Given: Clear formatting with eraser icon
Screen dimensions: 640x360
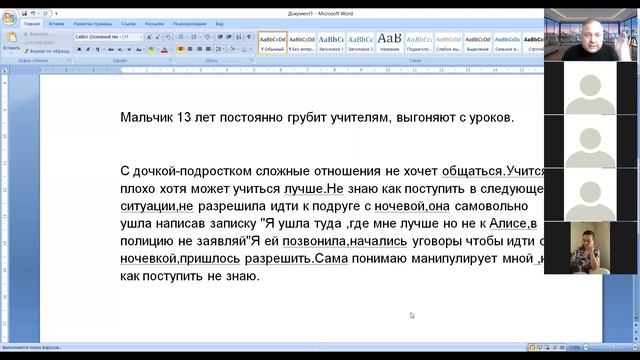Looking at the screenshot, I should pos(168,37).
